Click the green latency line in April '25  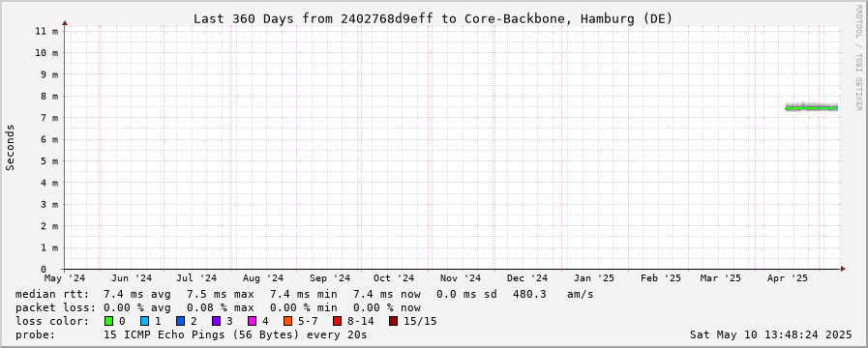coord(812,108)
